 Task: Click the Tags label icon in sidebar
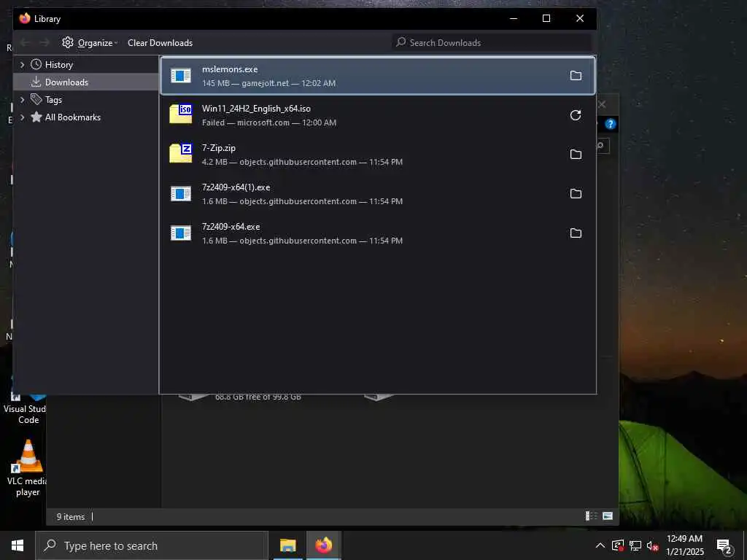pos(36,99)
